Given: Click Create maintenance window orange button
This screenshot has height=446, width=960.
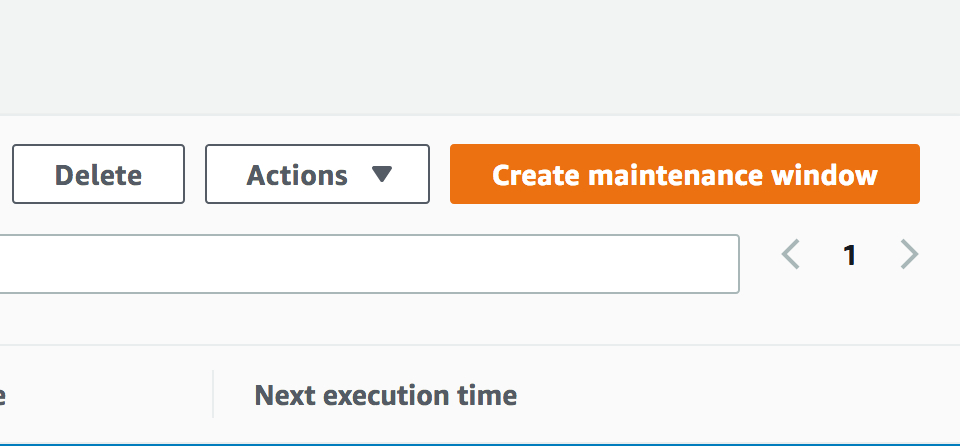Looking at the screenshot, I should [x=684, y=174].
